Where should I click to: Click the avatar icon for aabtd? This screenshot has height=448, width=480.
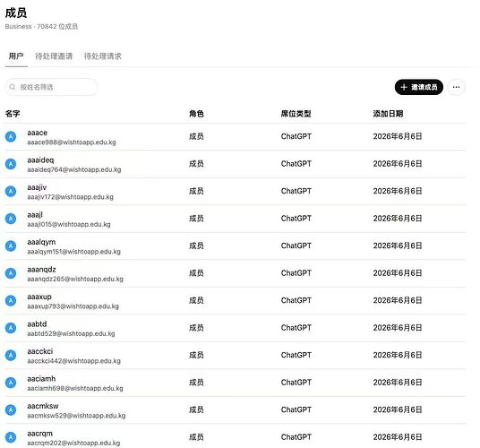(11, 328)
